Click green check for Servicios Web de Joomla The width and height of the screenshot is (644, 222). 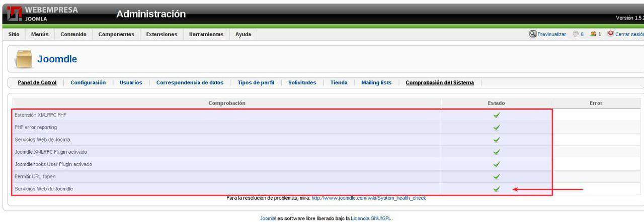click(x=497, y=140)
